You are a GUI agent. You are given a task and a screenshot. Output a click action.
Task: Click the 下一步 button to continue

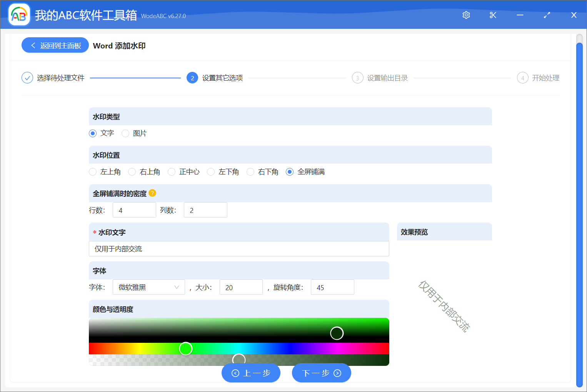click(x=322, y=373)
